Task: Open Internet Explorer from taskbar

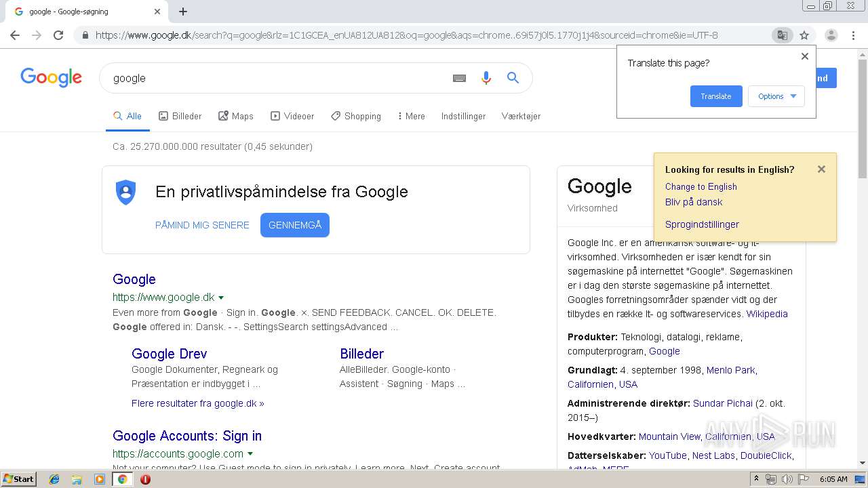Action: tap(54, 479)
